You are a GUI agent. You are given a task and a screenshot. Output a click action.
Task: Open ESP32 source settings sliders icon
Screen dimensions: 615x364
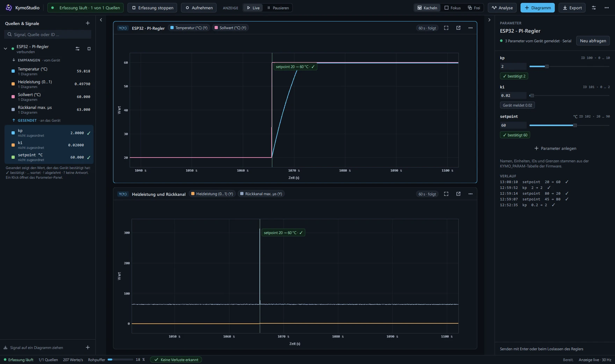(78, 49)
